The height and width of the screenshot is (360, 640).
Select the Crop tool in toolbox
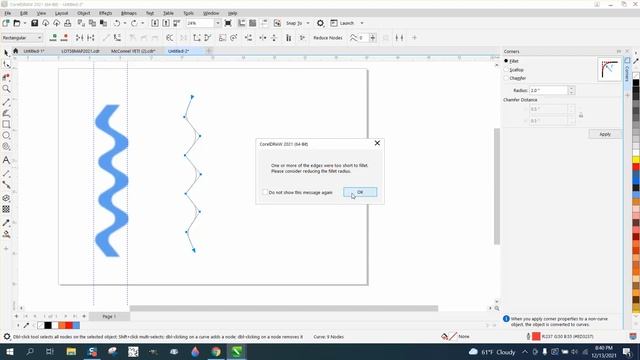click(x=7, y=77)
